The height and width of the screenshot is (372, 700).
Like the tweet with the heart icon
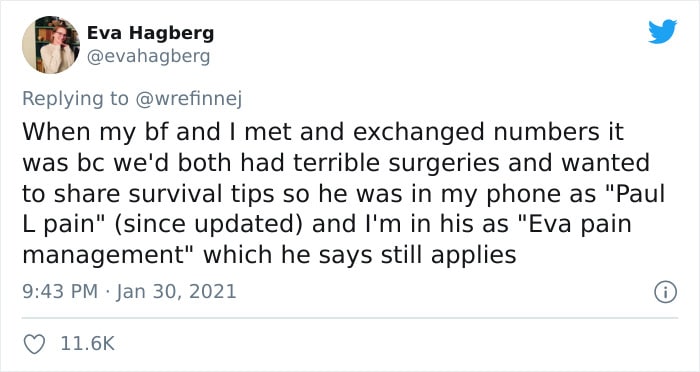[x=34, y=344]
